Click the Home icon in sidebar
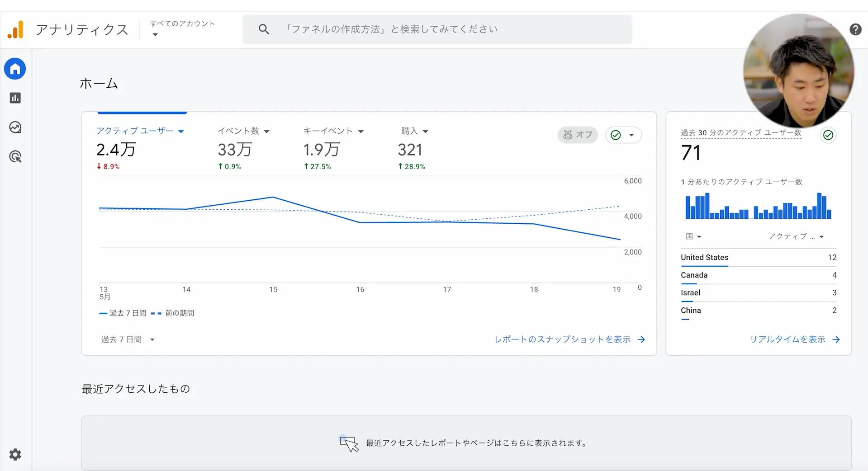Image resolution: width=868 pixels, height=471 pixels. [15, 69]
